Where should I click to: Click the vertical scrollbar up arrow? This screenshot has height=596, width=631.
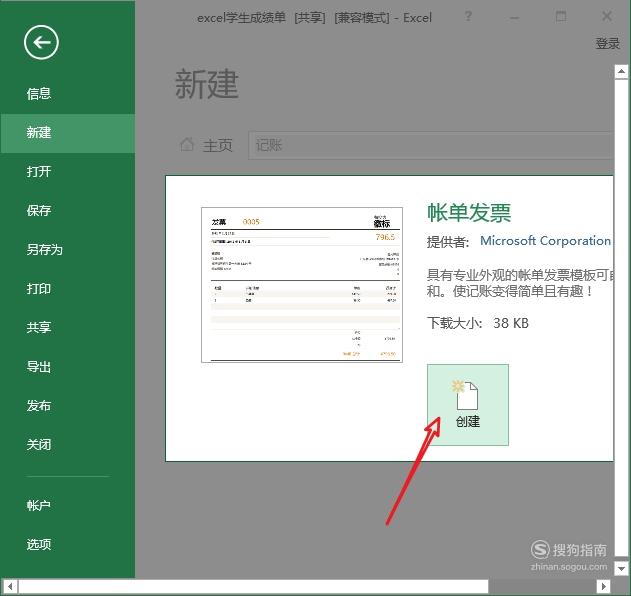pyautogui.click(x=621, y=72)
